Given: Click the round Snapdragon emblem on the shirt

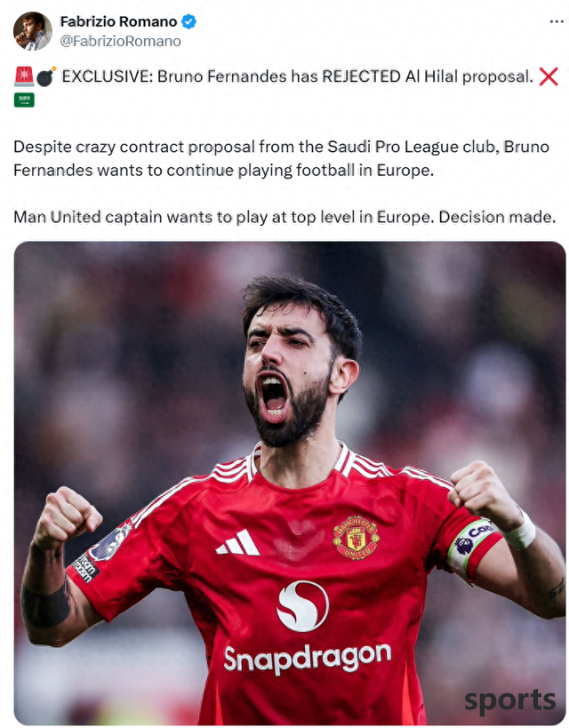Looking at the screenshot, I should 303,606.
